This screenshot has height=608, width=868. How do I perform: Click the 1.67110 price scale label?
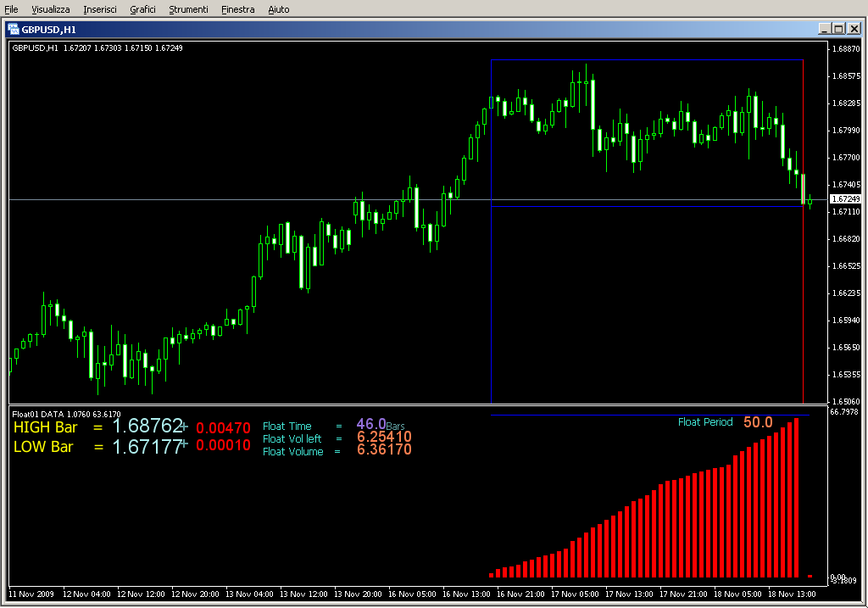(x=847, y=211)
